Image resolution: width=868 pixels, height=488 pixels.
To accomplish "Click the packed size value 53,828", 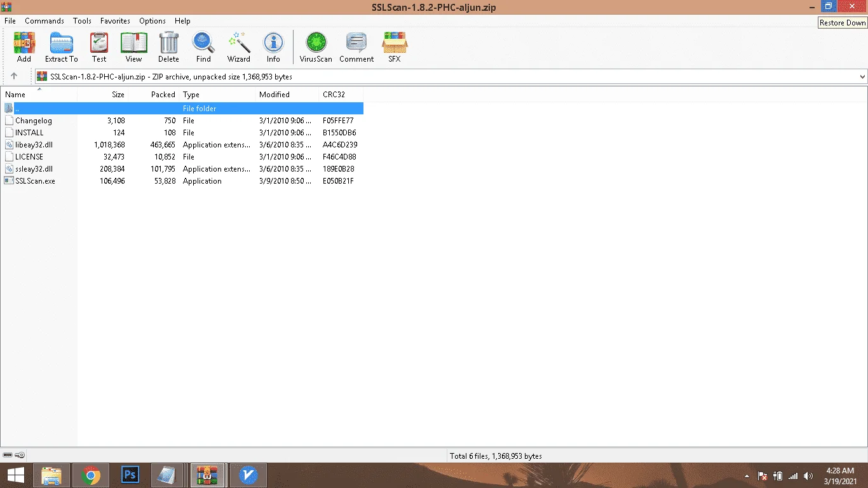I will (164, 181).
